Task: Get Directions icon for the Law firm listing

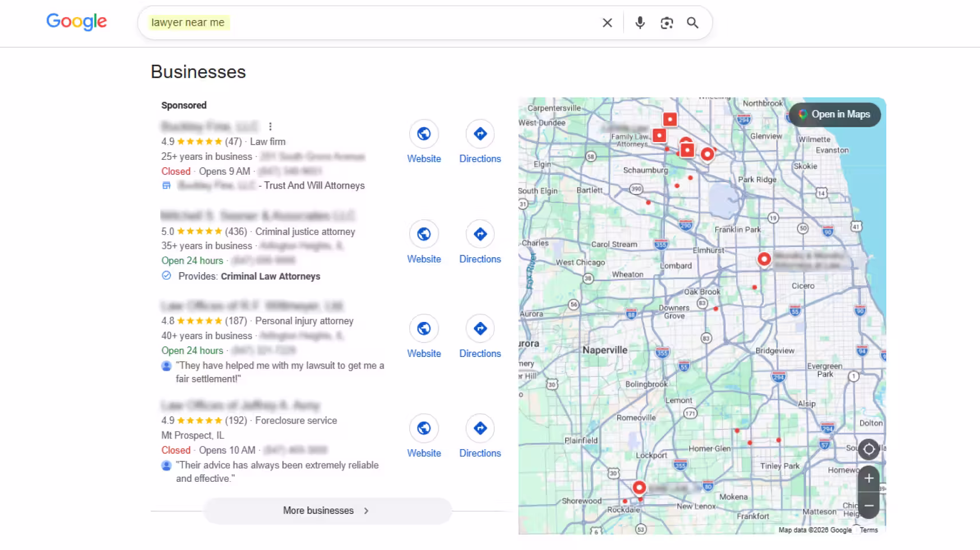Action: (480, 133)
